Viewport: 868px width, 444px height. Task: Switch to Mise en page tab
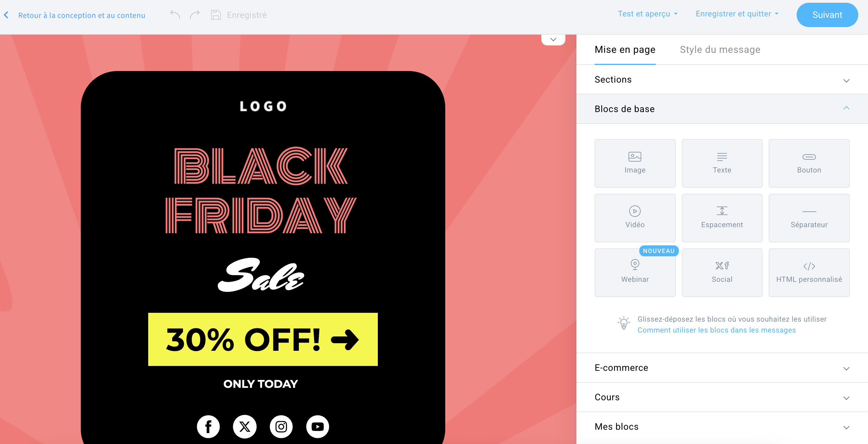625,50
